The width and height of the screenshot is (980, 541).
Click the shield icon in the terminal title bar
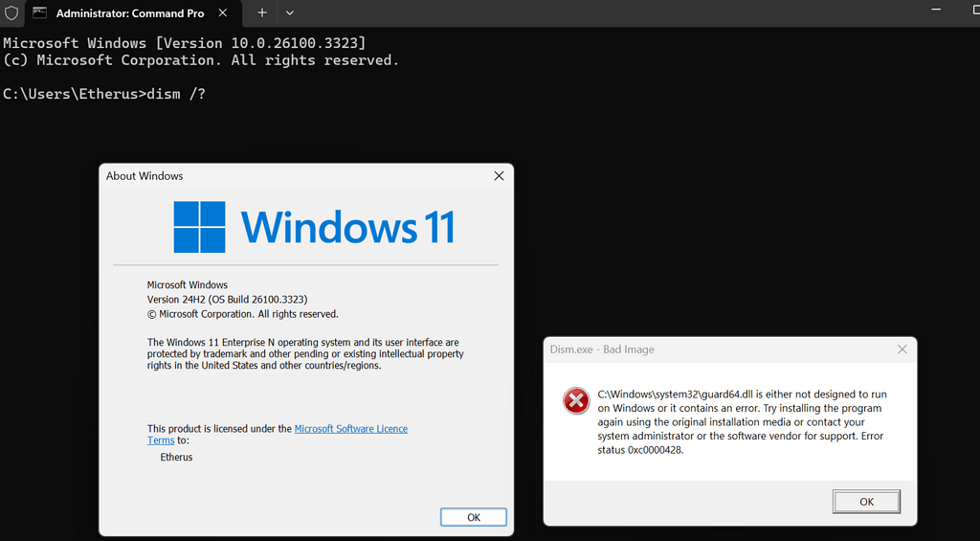point(11,13)
